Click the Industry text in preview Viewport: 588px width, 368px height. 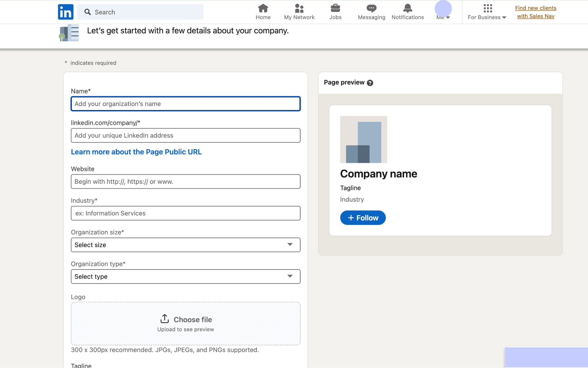point(352,199)
